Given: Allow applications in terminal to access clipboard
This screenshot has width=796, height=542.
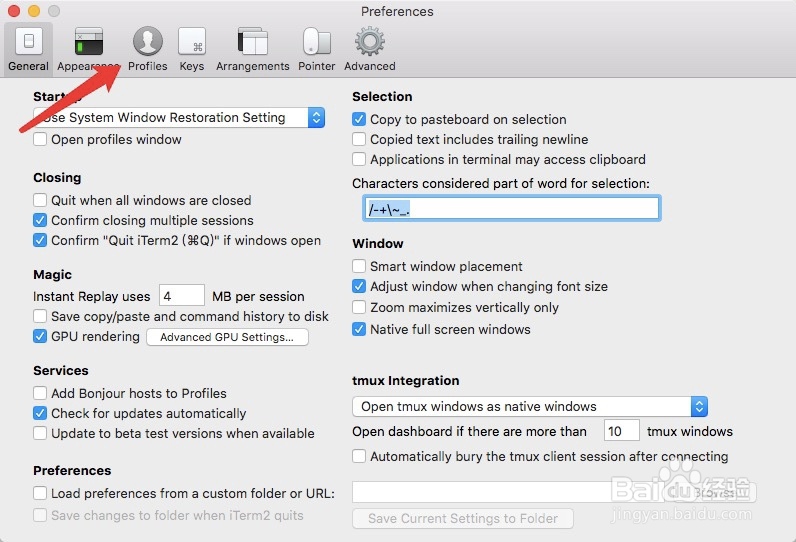Looking at the screenshot, I should 359,159.
